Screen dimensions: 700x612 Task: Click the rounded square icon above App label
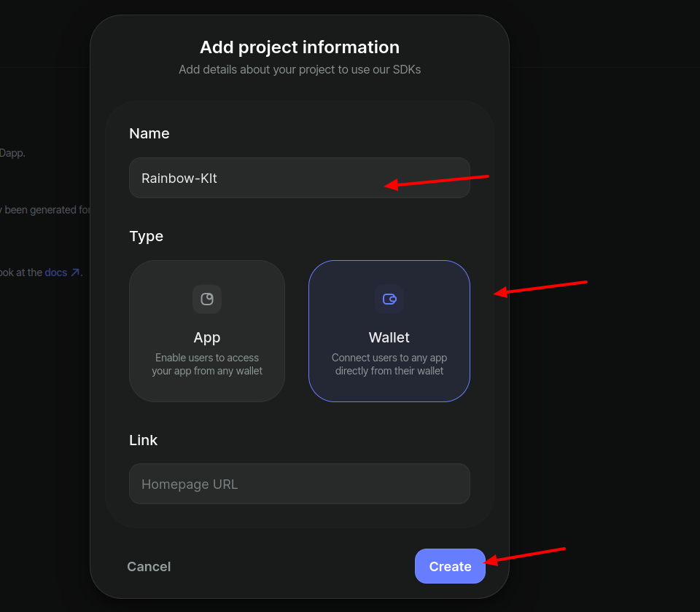[x=207, y=299]
